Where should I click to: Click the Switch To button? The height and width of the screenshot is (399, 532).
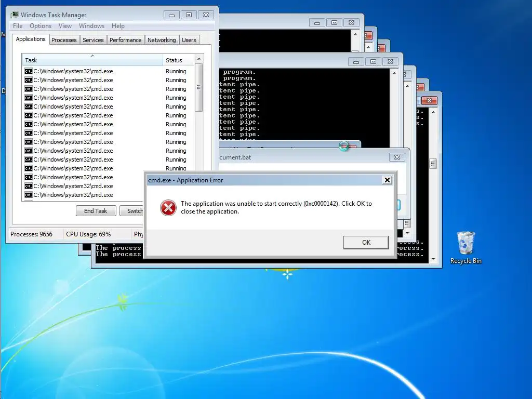pos(131,211)
